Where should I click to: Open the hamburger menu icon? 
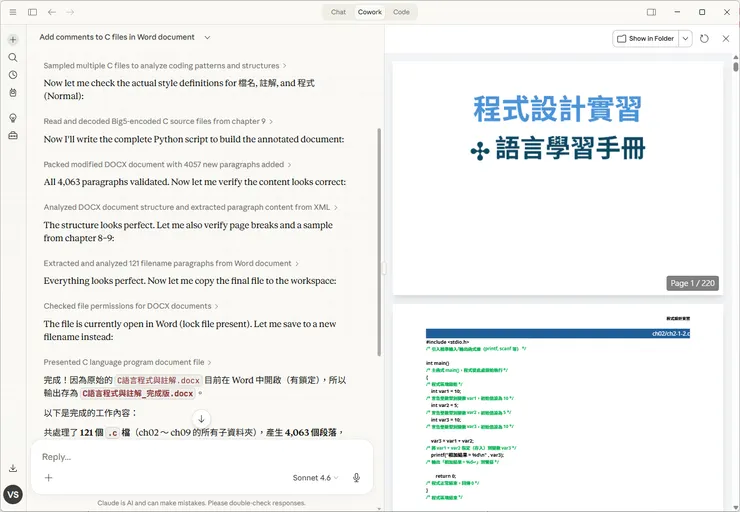(x=13, y=12)
